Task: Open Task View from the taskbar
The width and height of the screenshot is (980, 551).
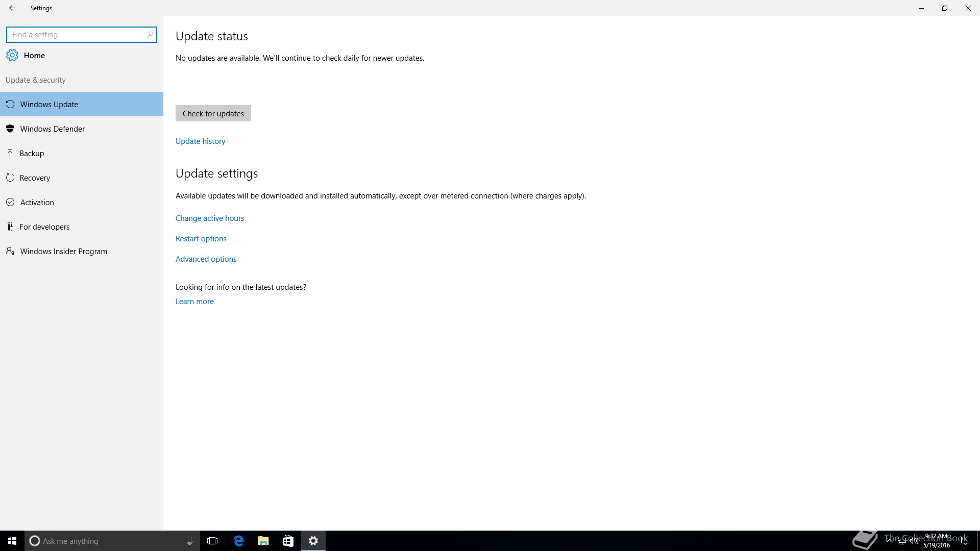Action: click(x=212, y=541)
